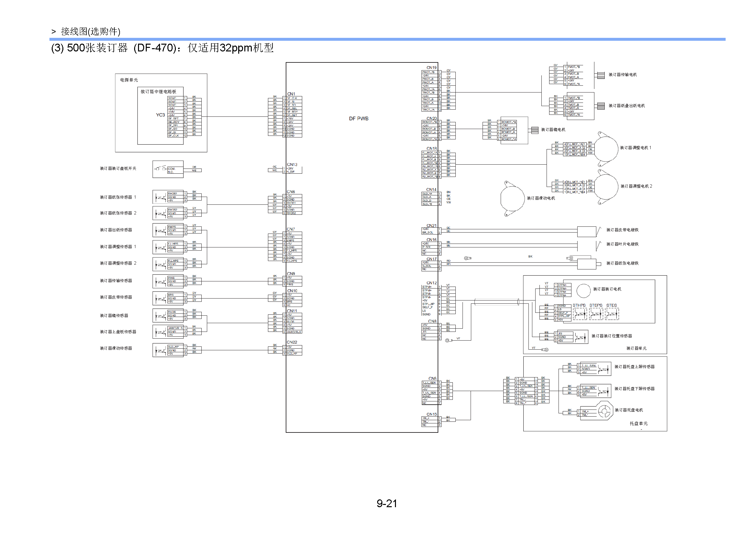Click the CN10 connector label
Image resolution: width=756 pixels, height=535 pixels.
click(292, 290)
